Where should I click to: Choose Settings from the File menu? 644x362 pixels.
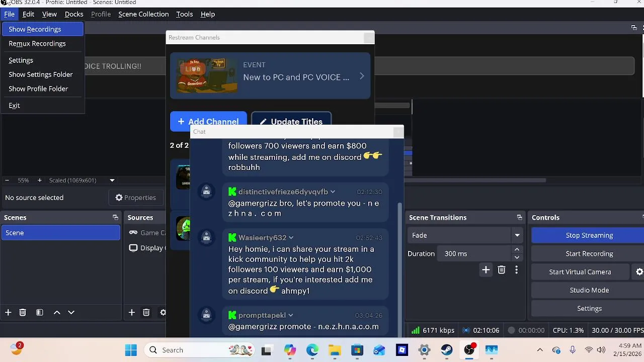(x=43, y=60)
